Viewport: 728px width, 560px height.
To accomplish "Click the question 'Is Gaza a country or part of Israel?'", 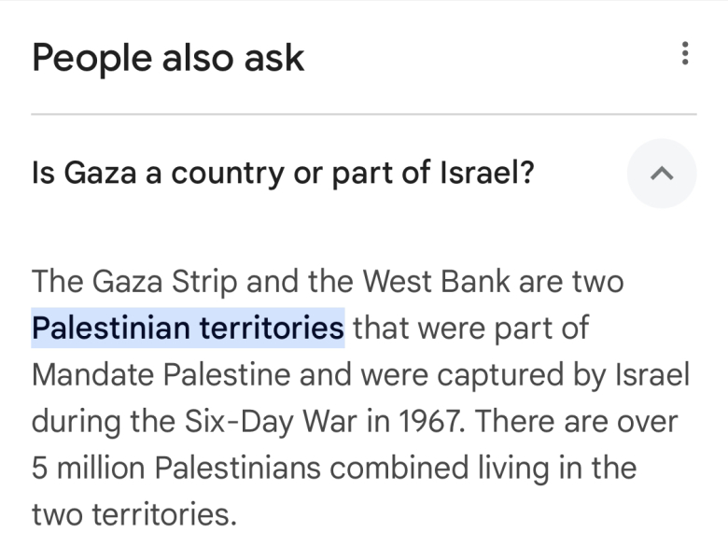I will 283,173.
